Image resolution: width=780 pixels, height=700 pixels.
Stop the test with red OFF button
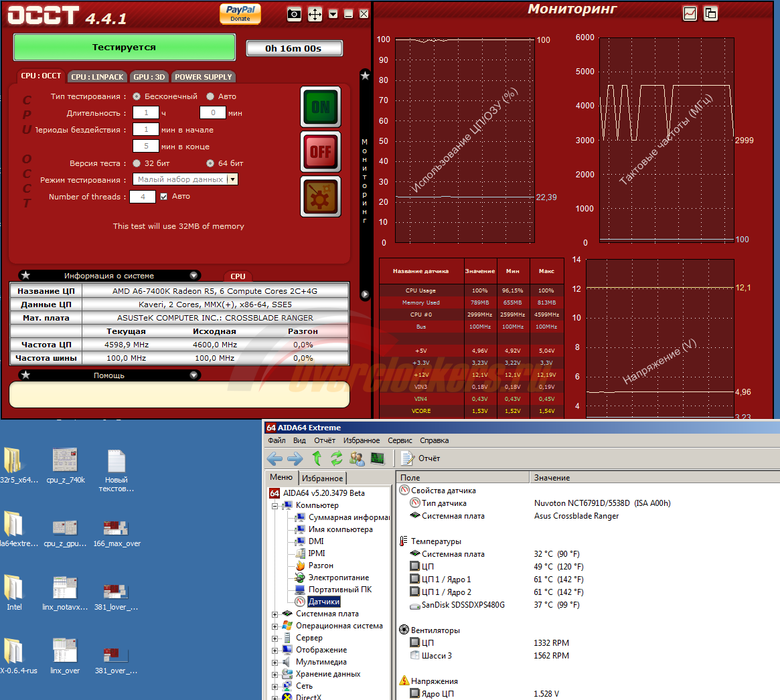321,152
